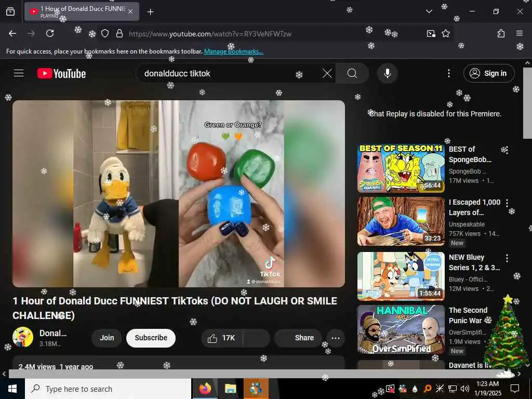Click the "2.4M views 1 year ago" description text
The width and height of the screenshot is (532, 399).
click(56, 366)
